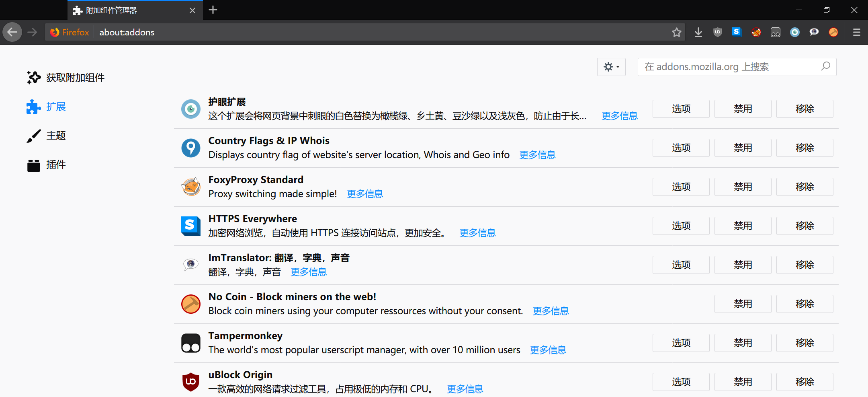Disable 护眼扩展 with 禁用

pos(743,109)
